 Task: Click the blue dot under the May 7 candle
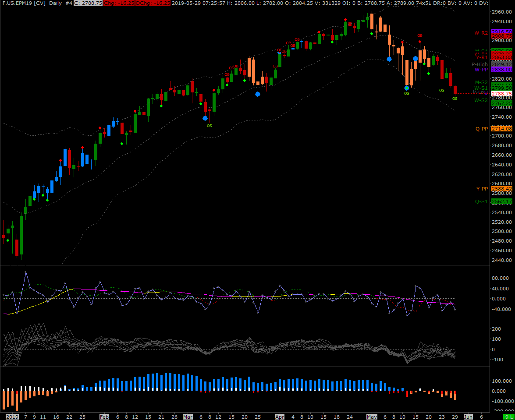pyautogui.click(x=389, y=59)
